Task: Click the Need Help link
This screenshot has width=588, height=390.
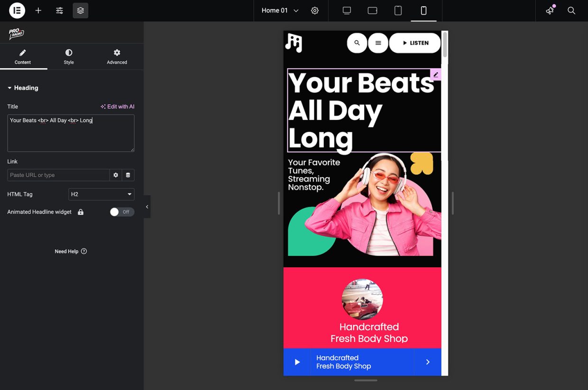Action: [71, 251]
